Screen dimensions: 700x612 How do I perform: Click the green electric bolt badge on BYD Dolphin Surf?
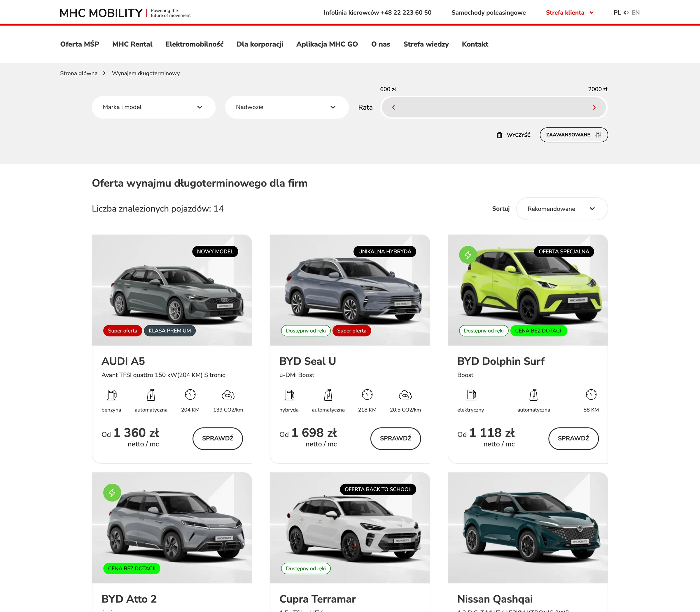click(x=468, y=255)
